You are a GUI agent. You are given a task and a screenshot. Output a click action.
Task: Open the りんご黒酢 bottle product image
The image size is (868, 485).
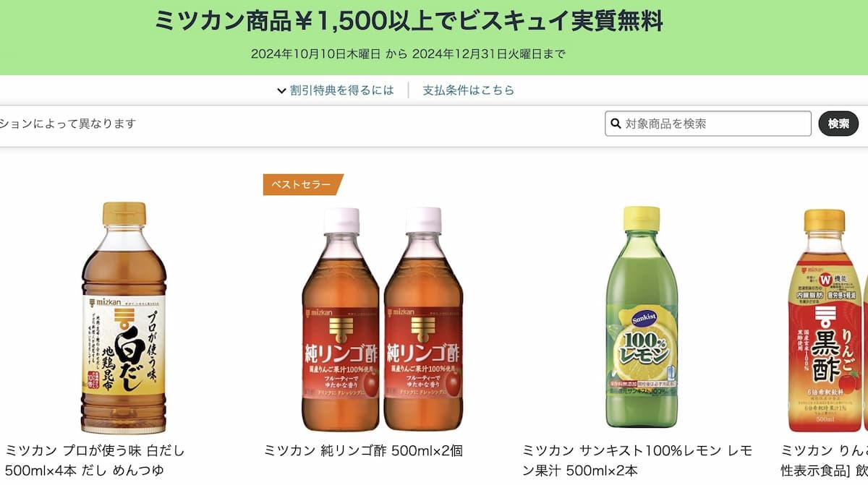pyautogui.click(x=827, y=320)
